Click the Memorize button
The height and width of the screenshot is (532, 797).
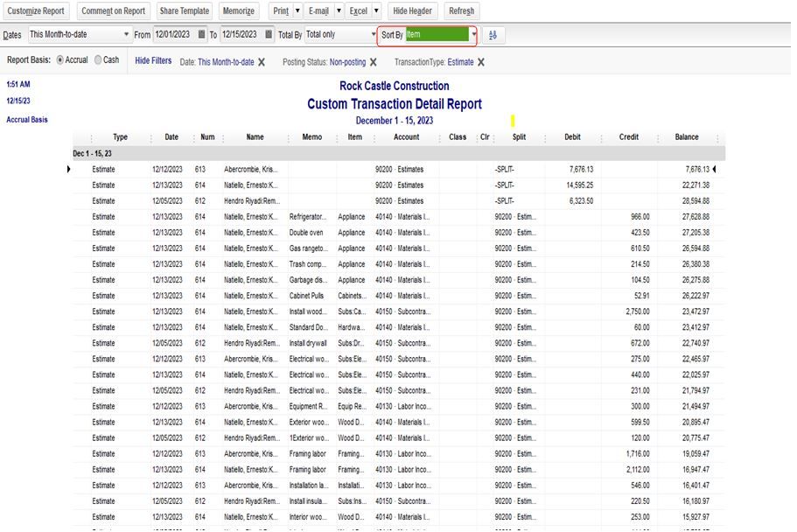point(238,10)
